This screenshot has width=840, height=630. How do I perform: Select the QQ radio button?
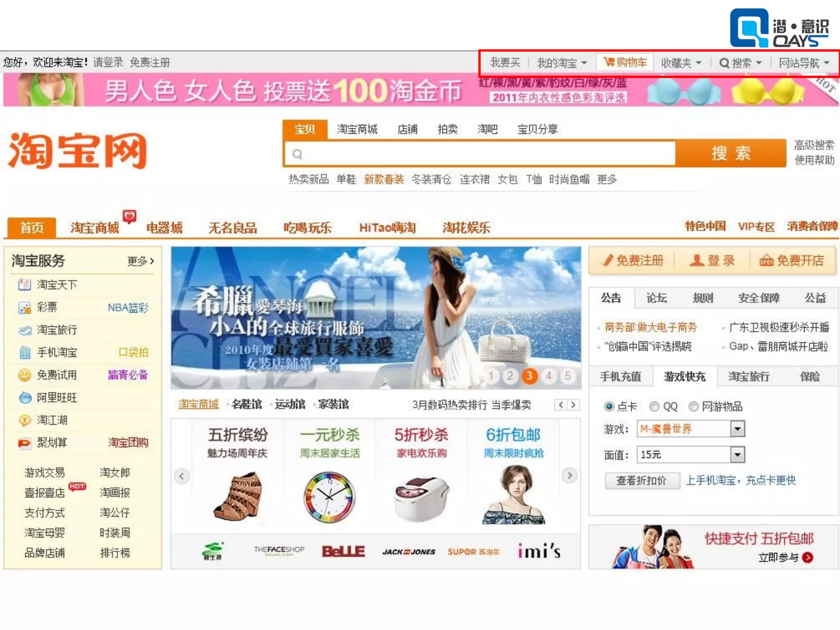coord(654,406)
